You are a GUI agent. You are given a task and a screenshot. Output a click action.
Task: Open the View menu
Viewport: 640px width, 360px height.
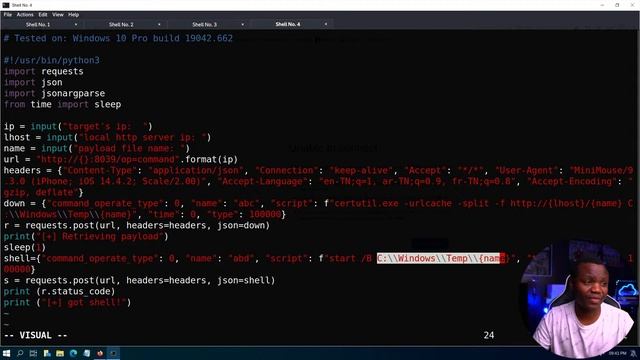(x=58, y=15)
